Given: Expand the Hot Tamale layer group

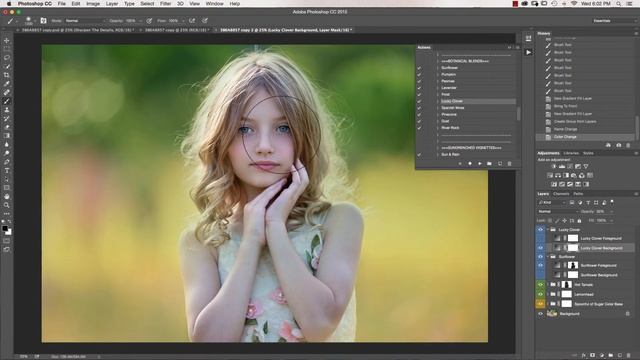Looking at the screenshot, I should coord(548,284).
